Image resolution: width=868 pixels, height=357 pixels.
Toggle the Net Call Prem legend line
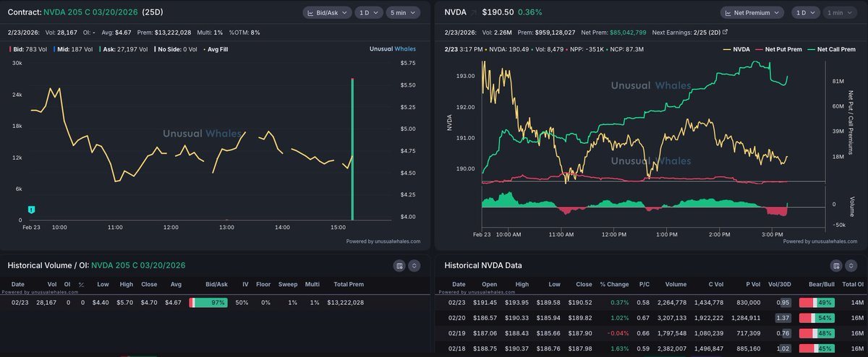tap(833, 49)
